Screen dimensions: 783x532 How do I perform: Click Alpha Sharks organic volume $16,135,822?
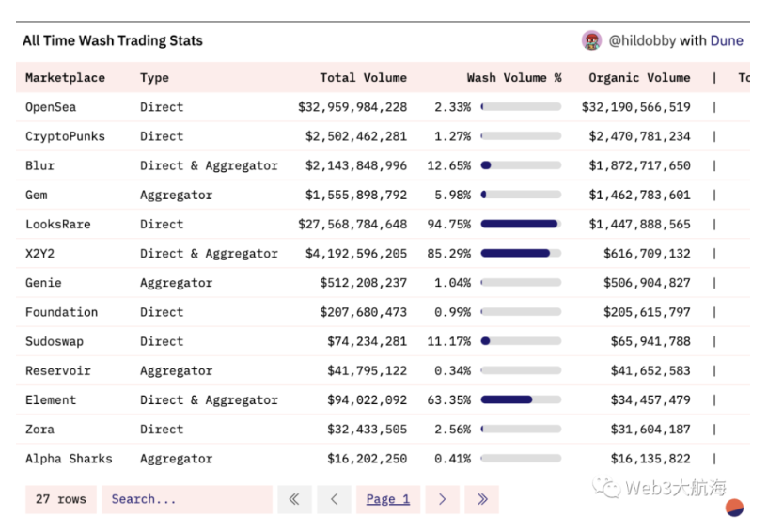pos(650,459)
